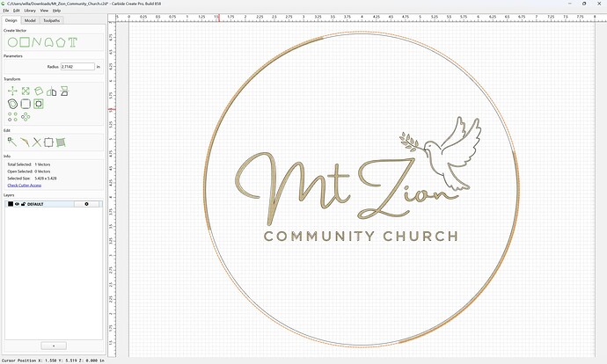
Task: Open the Help menu
Action: coord(56,11)
